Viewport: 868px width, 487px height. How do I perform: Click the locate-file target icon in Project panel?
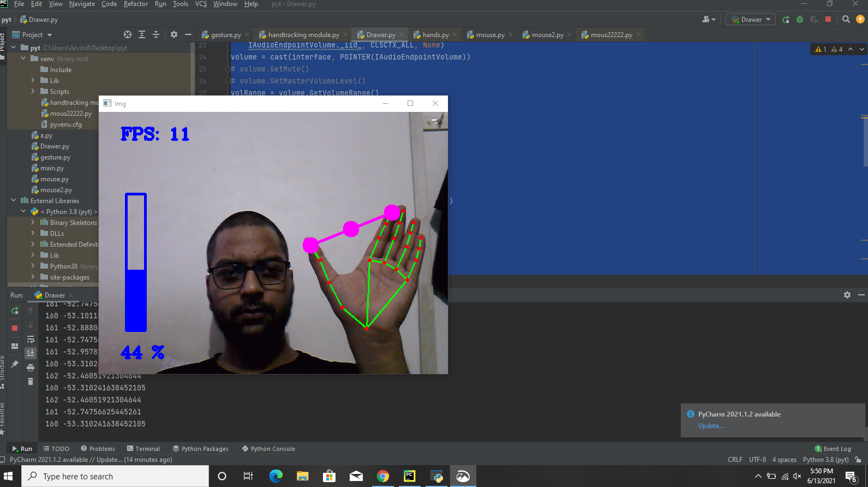click(x=128, y=34)
